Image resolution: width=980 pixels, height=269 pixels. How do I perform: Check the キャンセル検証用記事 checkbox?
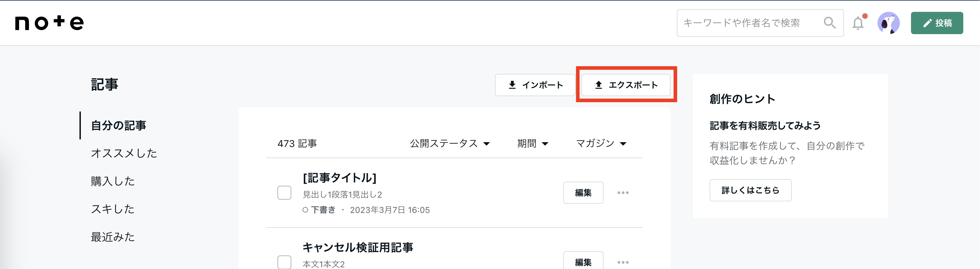point(284,262)
